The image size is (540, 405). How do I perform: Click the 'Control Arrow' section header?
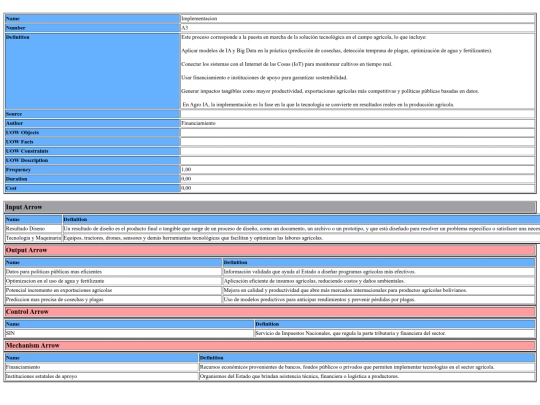coord(270,312)
